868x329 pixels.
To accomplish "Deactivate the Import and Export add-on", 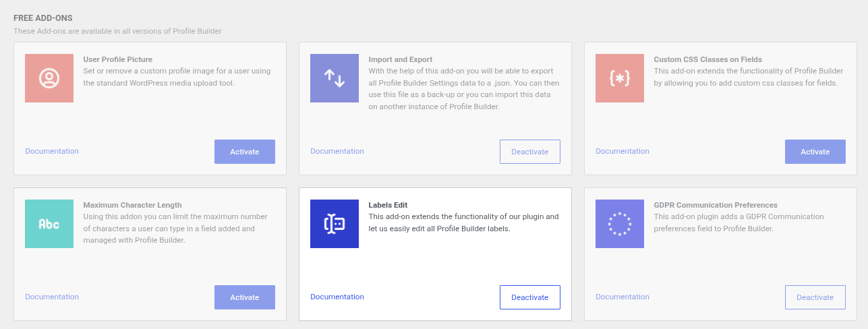I will (x=530, y=152).
